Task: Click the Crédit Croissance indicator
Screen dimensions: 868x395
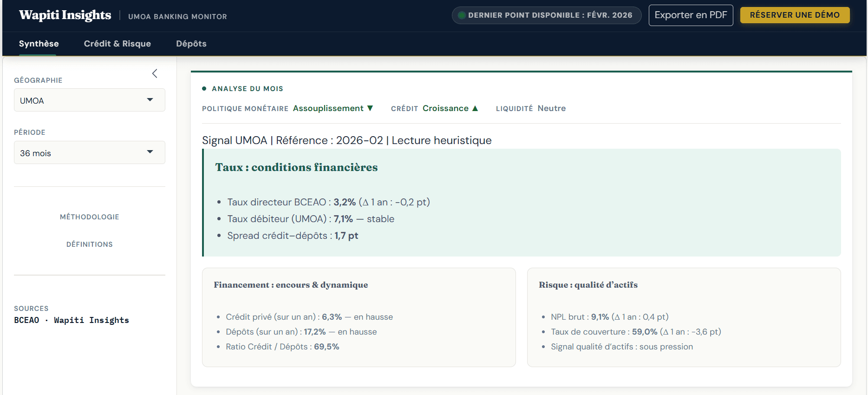Action: pos(435,108)
